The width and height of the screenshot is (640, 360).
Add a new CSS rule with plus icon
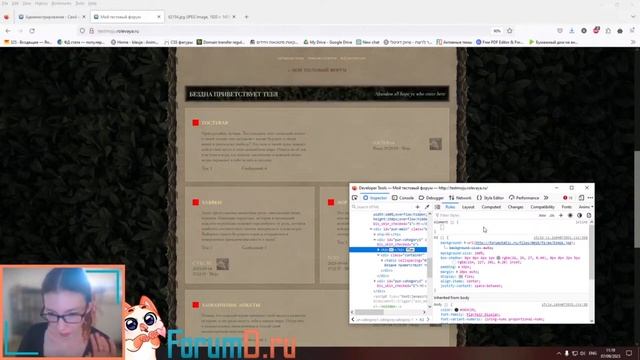pos(561,215)
